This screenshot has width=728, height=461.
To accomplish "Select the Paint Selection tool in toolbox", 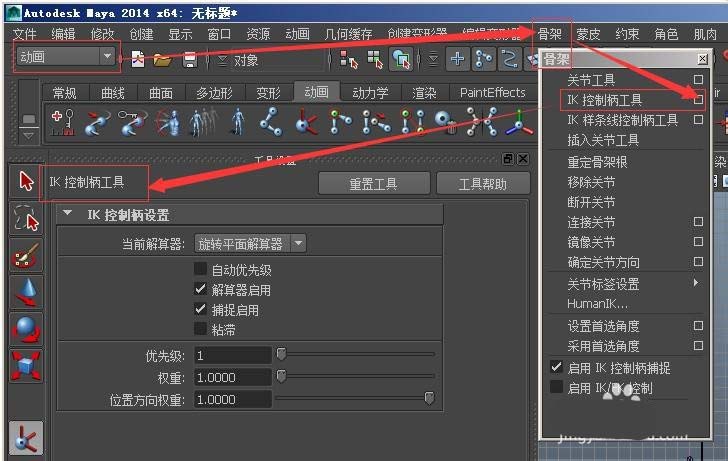I will [x=26, y=255].
